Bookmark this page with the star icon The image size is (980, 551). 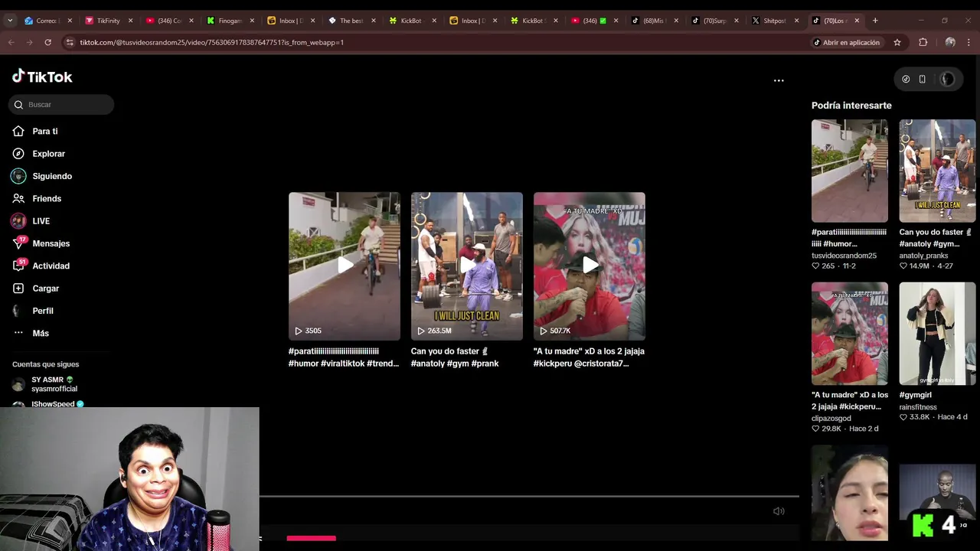(897, 42)
